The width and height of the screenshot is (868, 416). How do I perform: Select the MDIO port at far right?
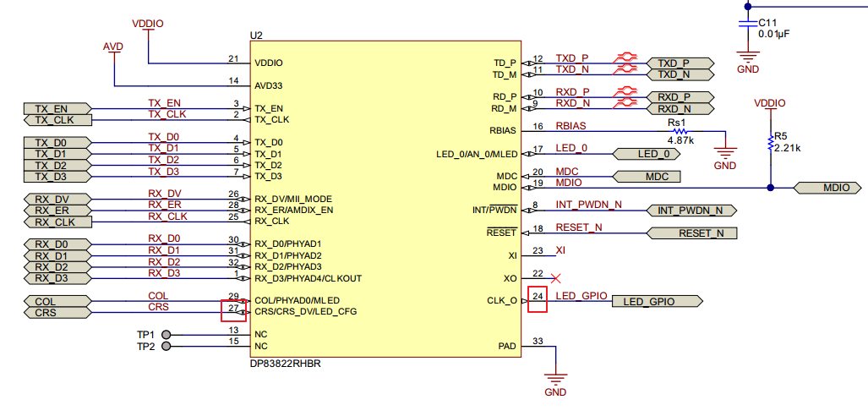(827, 188)
